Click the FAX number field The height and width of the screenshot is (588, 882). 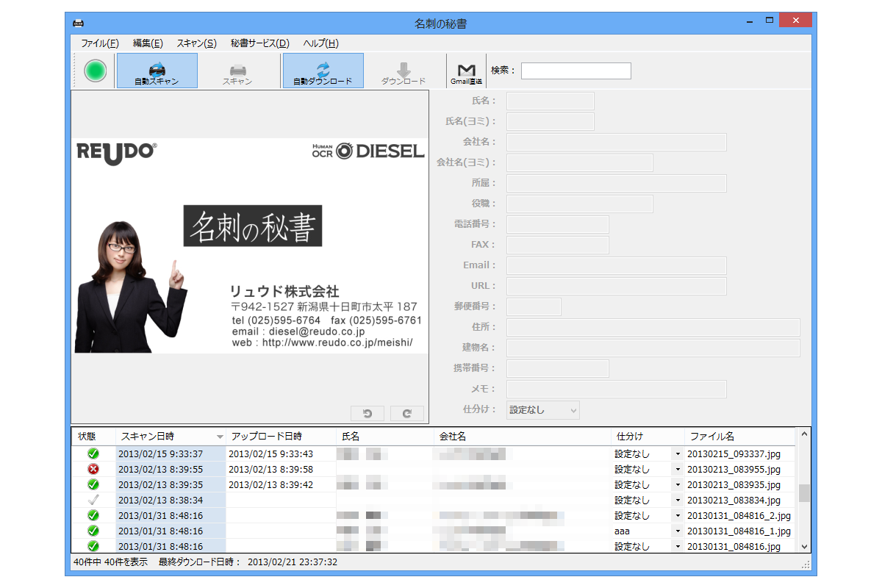pyautogui.click(x=558, y=245)
